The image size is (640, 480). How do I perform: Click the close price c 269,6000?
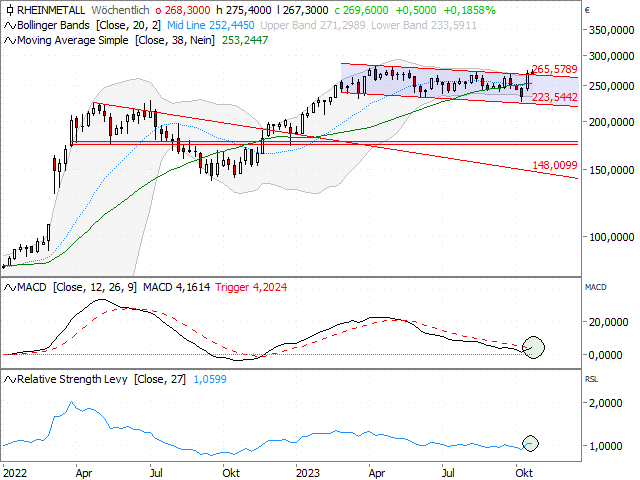click(x=361, y=10)
